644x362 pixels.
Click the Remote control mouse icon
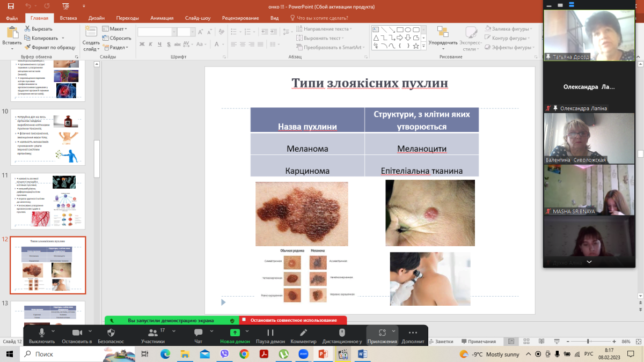click(342, 333)
